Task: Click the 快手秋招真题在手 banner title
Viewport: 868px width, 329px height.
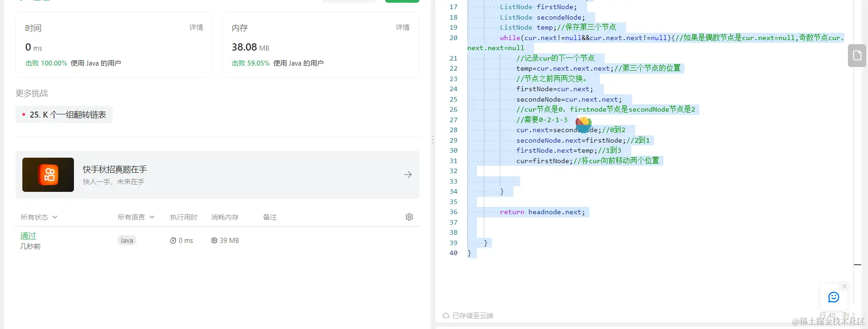Action: pyautogui.click(x=115, y=170)
